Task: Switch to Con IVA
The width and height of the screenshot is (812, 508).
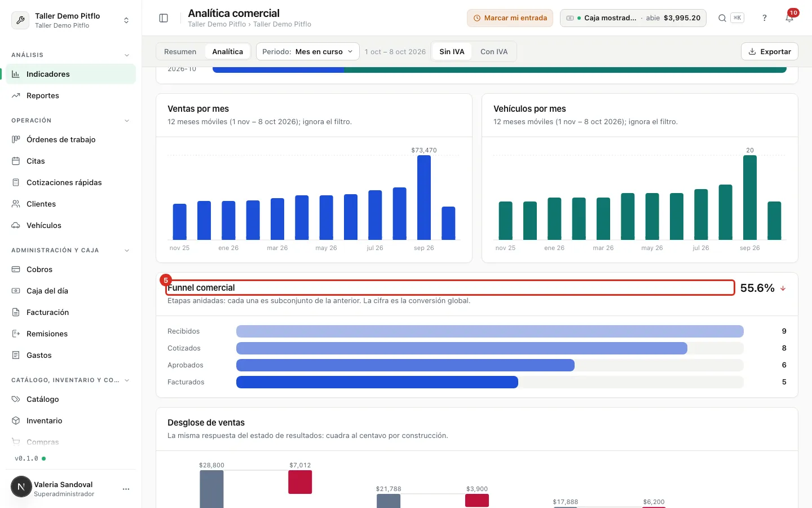Action: pos(494,51)
